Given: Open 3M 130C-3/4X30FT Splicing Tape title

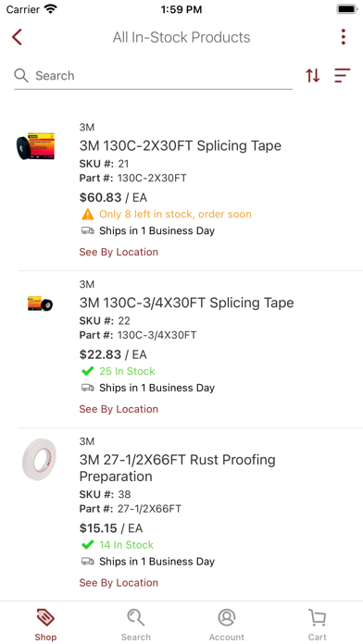Looking at the screenshot, I should (x=187, y=303).
